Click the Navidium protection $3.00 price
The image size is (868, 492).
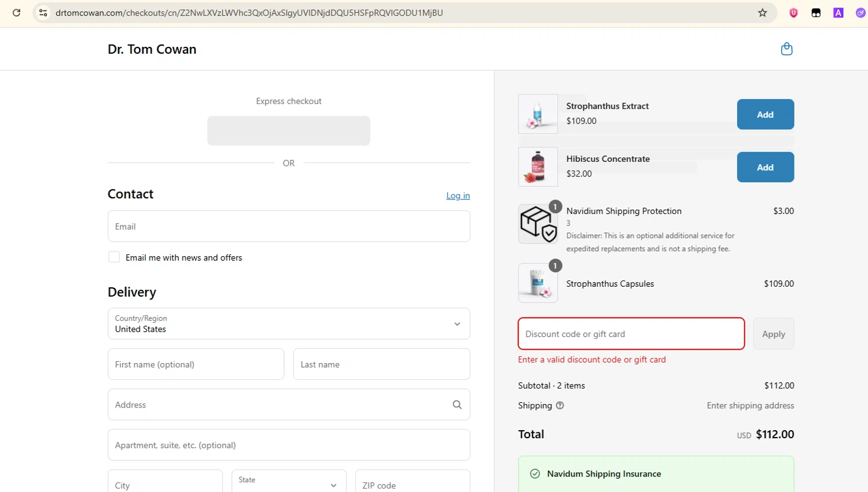tap(784, 211)
